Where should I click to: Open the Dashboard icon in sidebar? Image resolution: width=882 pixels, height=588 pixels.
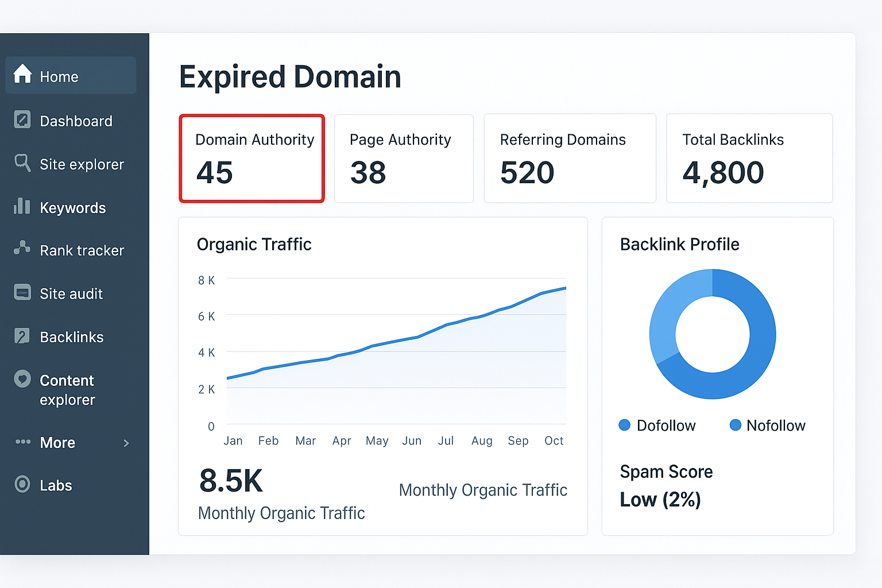[22, 119]
